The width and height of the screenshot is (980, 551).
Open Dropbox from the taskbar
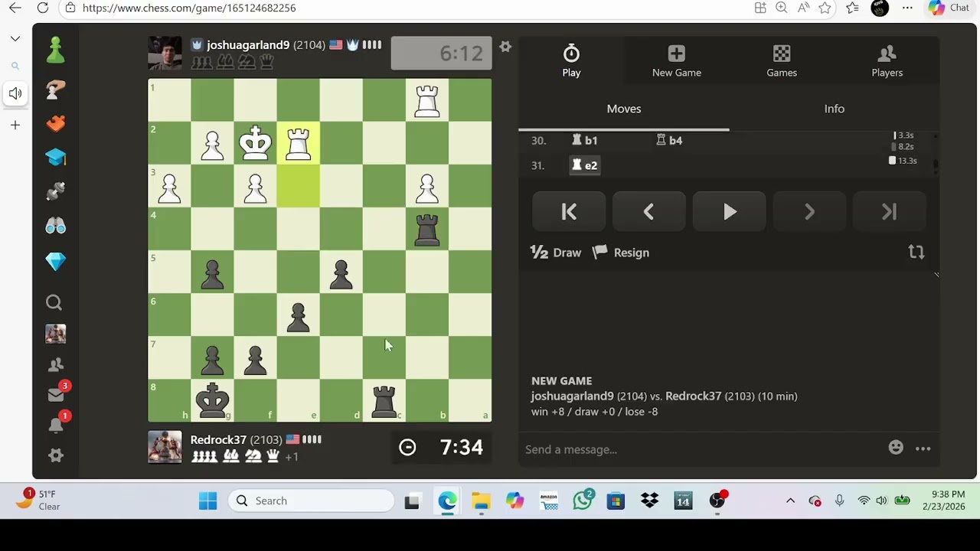click(x=650, y=501)
